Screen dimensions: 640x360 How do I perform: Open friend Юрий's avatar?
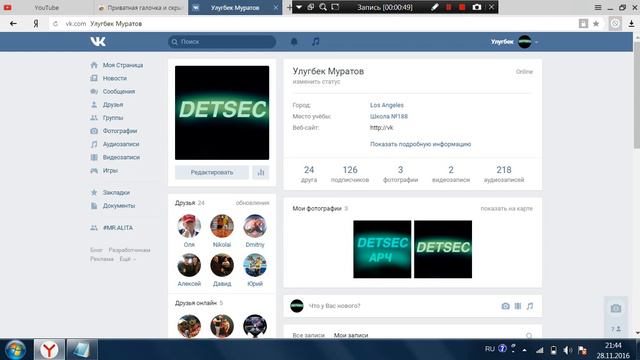255,265
